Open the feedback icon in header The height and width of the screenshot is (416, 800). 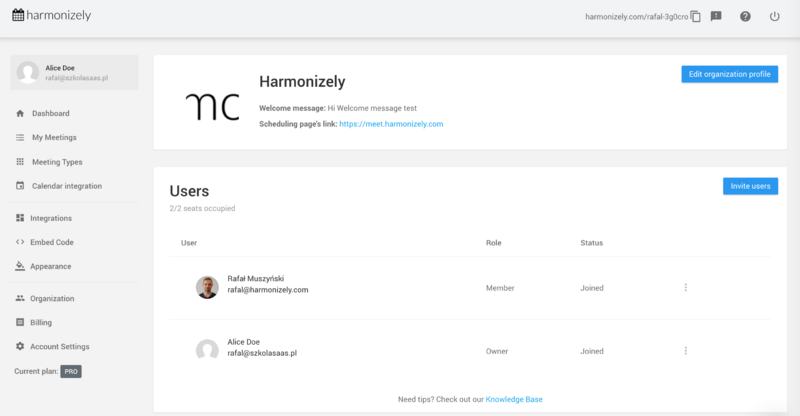tap(716, 17)
